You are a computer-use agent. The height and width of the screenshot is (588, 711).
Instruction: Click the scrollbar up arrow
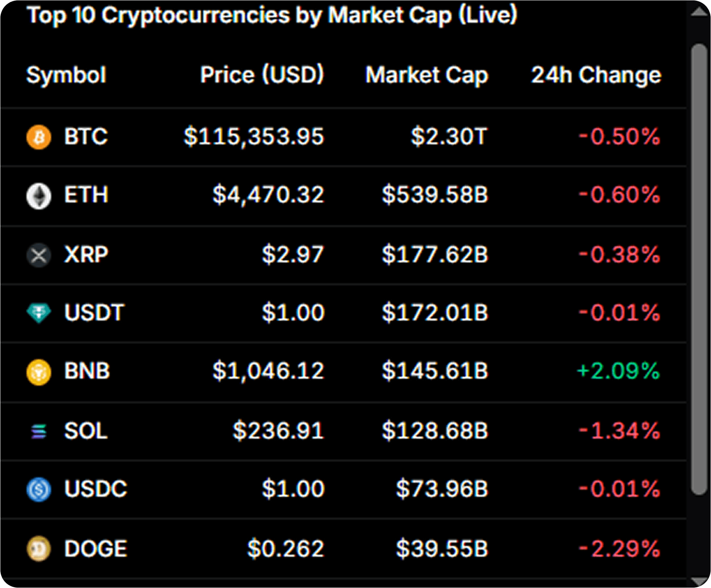[x=699, y=12]
